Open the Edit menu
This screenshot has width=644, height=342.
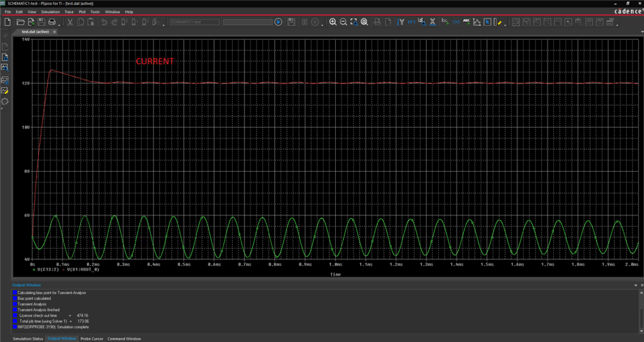point(19,12)
